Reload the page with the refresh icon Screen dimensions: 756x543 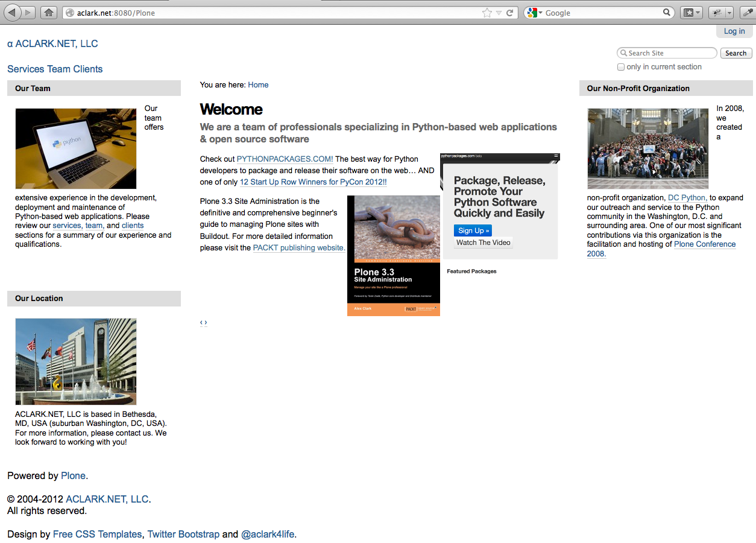click(509, 13)
